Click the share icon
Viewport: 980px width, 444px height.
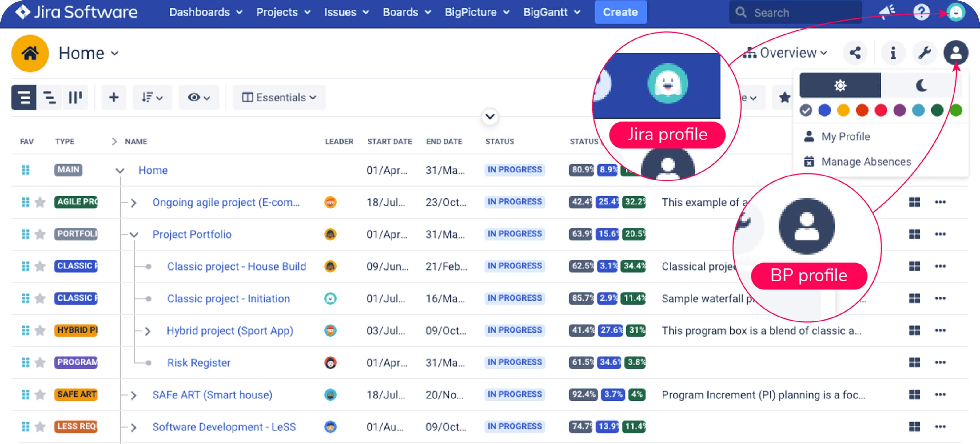[855, 53]
